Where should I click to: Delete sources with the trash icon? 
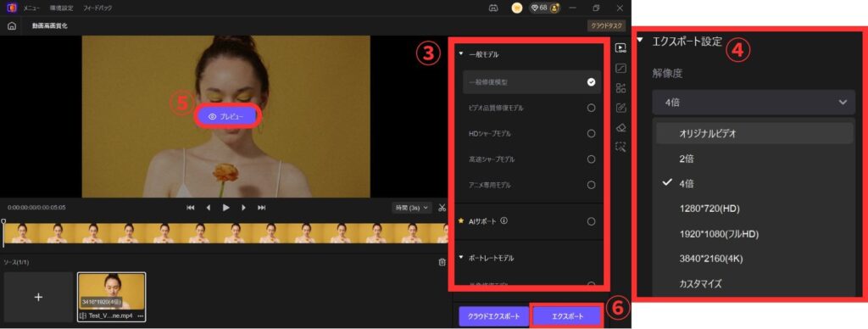click(442, 263)
